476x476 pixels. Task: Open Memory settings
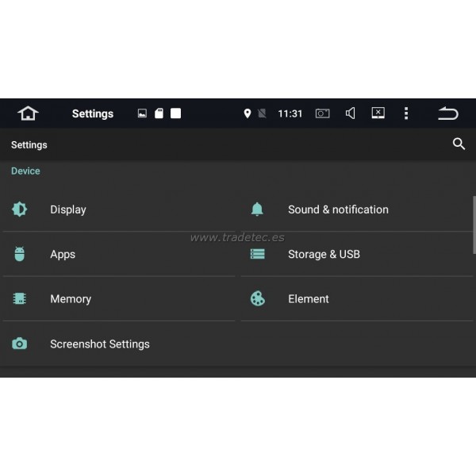coord(71,299)
